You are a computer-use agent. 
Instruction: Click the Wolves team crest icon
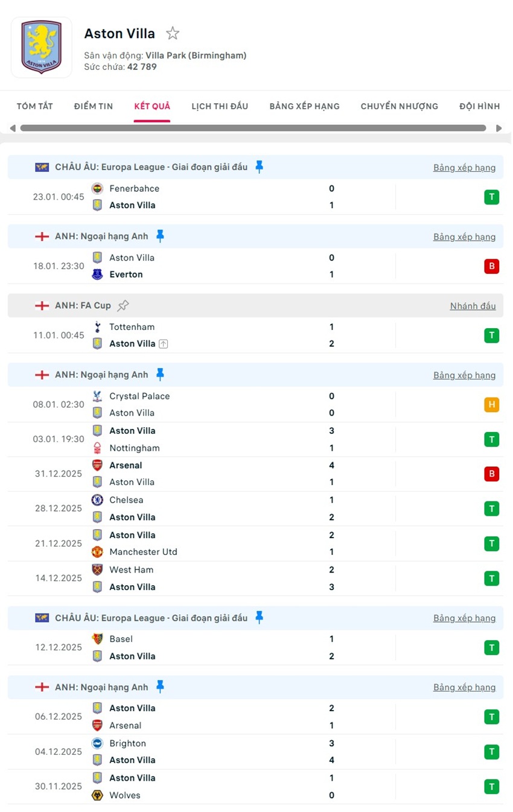97,795
